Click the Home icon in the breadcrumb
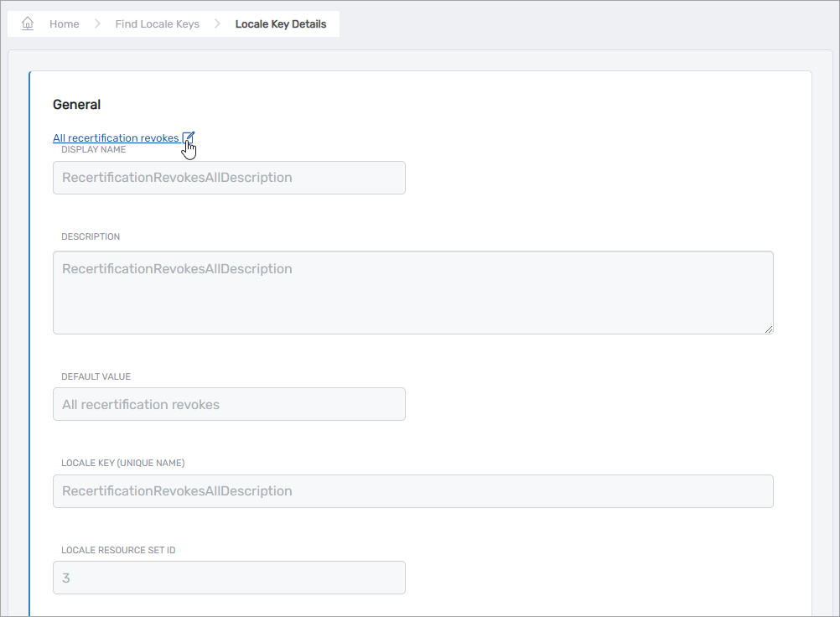The image size is (840, 617). [x=28, y=23]
